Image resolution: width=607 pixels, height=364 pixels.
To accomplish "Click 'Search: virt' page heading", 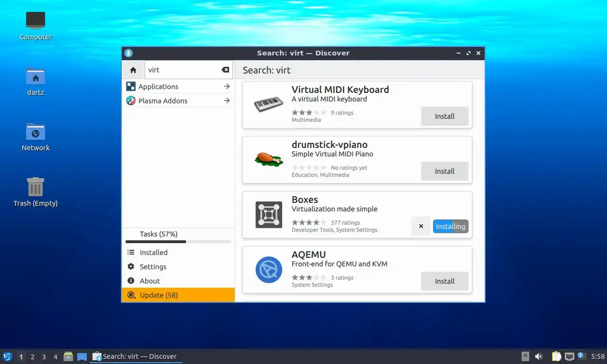I will tap(267, 70).
